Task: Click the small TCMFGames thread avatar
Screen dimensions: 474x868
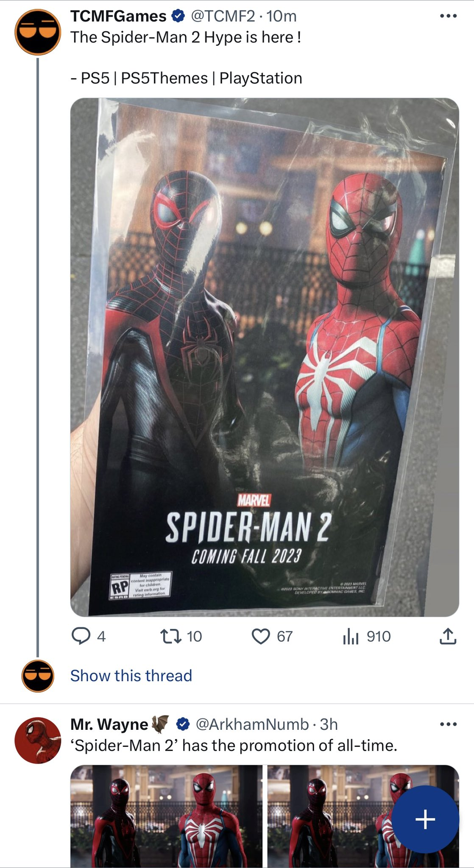Action: pyautogui.click(x=38, y=676)
